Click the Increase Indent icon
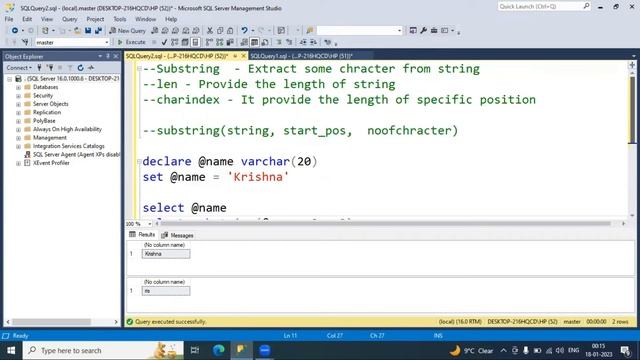 pos(313,42)
